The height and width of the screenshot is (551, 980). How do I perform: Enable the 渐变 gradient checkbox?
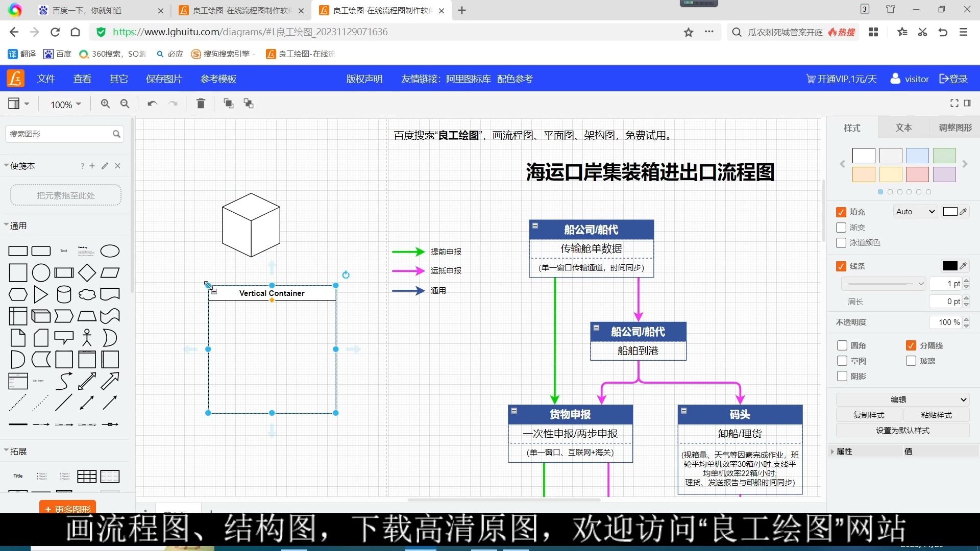(x=841, y=228)
